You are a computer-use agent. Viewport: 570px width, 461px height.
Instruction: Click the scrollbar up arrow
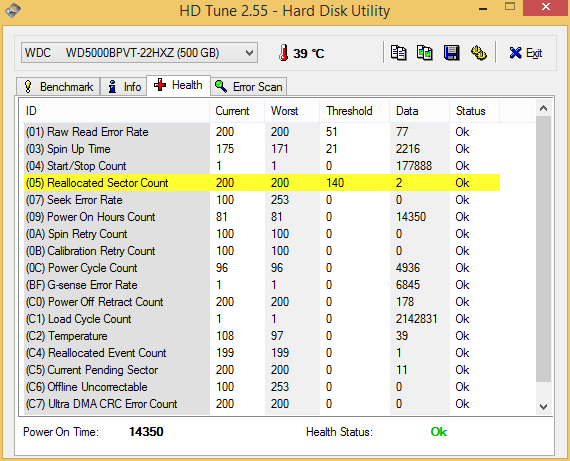(543, 108)
